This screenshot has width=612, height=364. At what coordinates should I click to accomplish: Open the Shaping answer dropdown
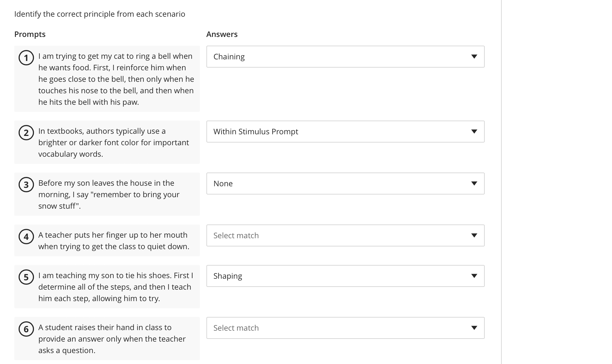[x=345, y=276]
